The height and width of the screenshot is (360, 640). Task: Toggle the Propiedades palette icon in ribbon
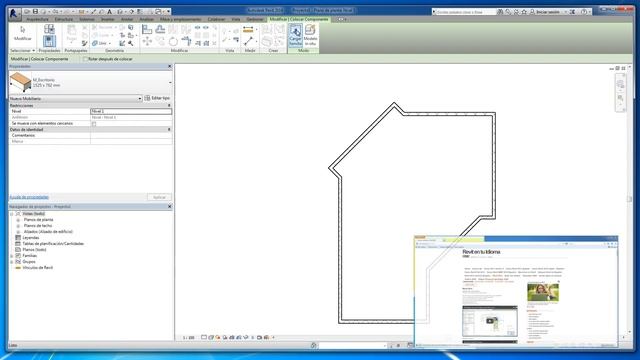pos(49,41)
